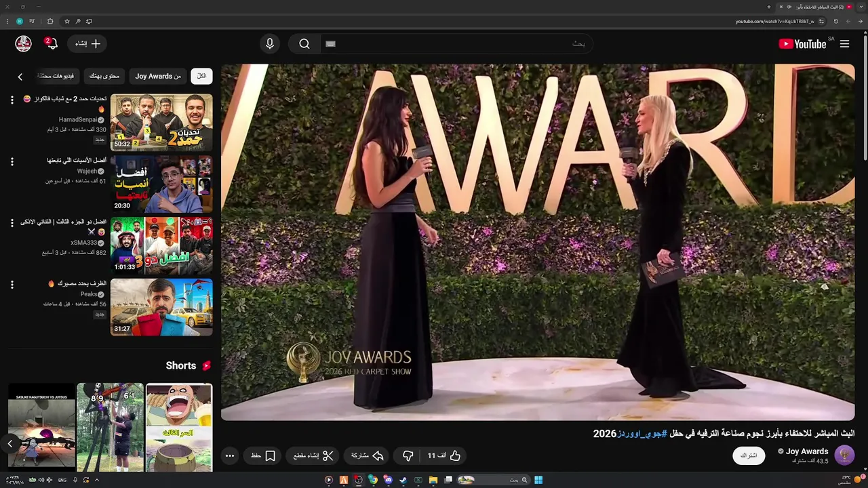The image size is (868, 488).
Task: Select the 'الكل' filter chip
Action: point(201,76)
